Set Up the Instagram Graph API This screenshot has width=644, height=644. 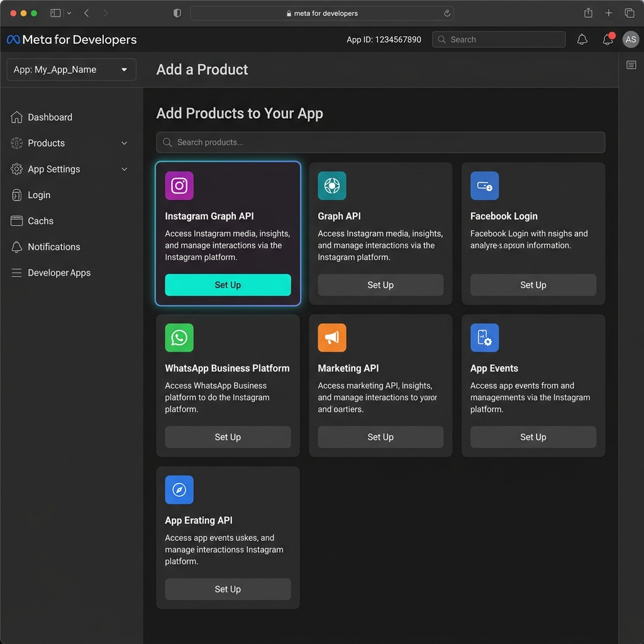228,285
